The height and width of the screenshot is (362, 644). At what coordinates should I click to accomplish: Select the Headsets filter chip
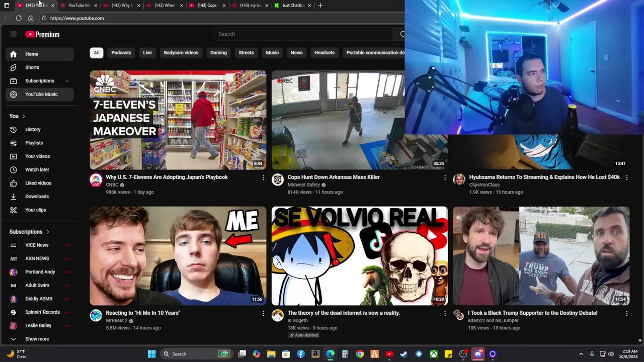coord(325,53)
